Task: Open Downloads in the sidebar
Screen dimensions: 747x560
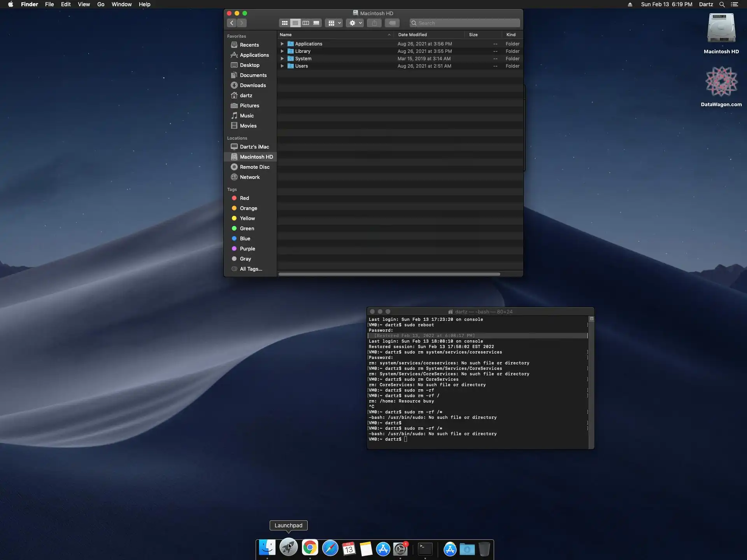Action: pos(253,85)
